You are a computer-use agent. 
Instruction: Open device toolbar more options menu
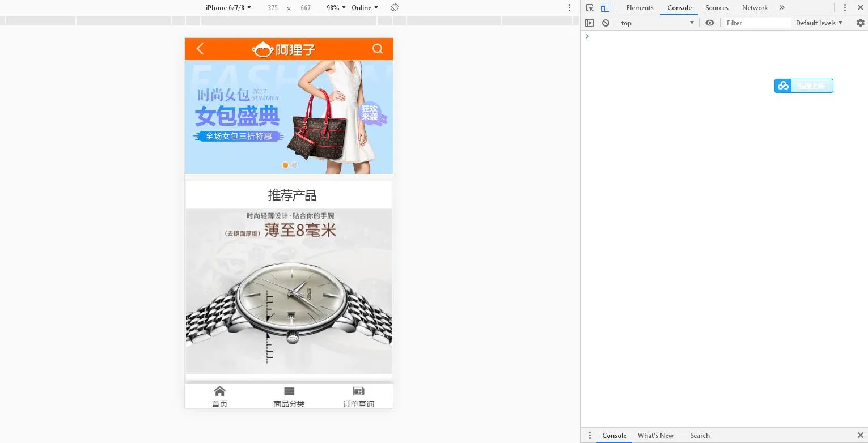coord(569,8)
